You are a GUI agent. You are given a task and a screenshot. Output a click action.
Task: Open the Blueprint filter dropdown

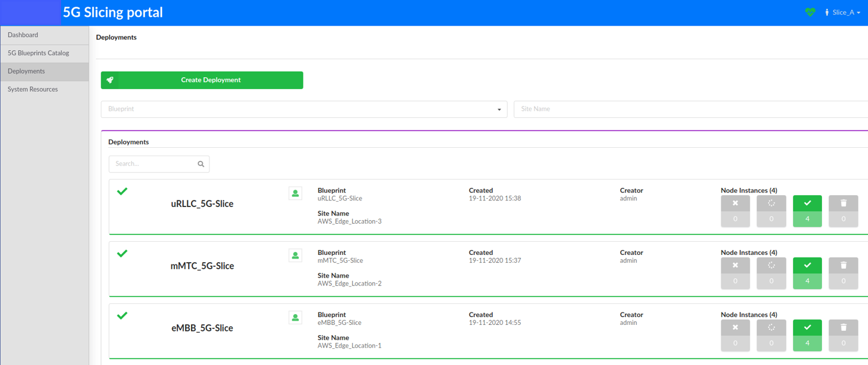304,109
